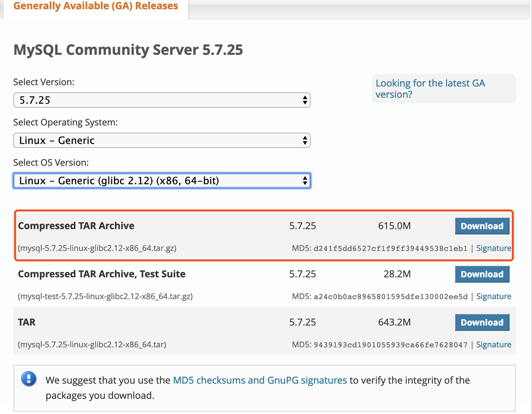Download the 615.0M Compressed TAR Archive
This screenshot has width=532, height=414.
pyautogui.click(x=482, y=226)
